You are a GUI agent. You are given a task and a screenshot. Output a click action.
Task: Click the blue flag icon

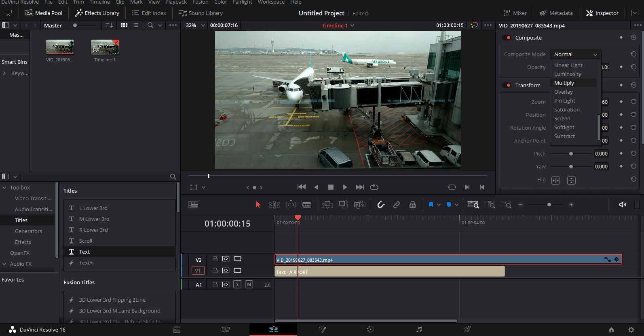coord(431,205)
